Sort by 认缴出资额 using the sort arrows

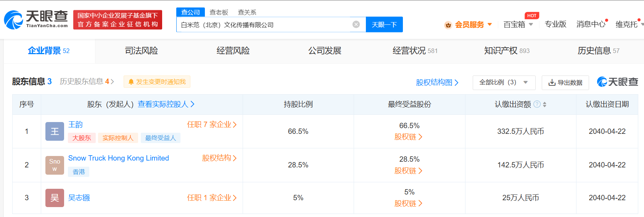click(x=544, y=104)
